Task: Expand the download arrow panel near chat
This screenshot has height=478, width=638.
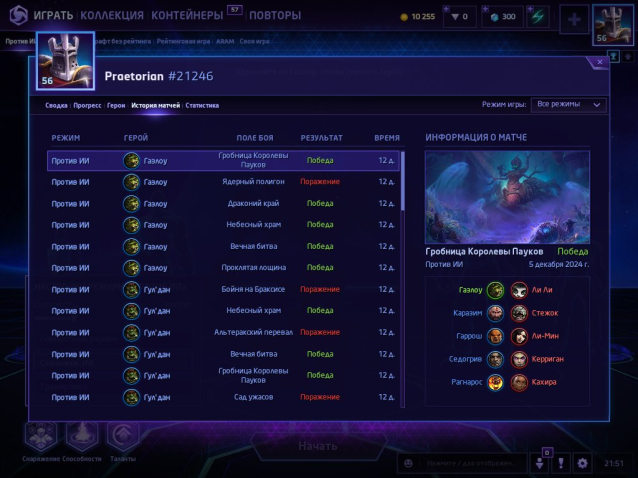Action: [x=540, y=463]
